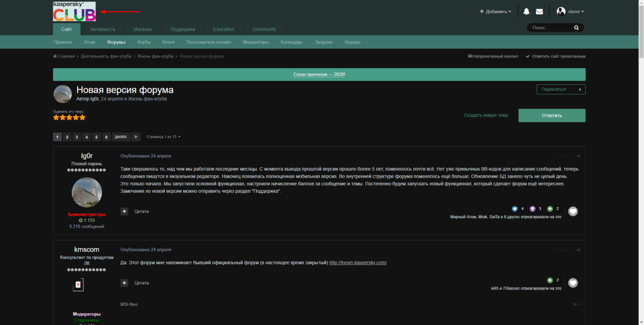Open the Деятельность фан-клуба breadcrumb

(106, 56)
